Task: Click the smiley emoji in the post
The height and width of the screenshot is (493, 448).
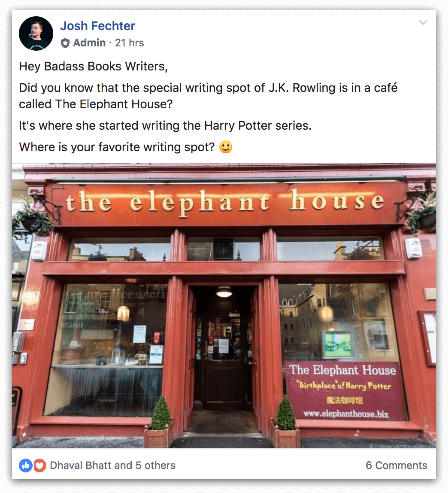Action: click(226, 147)
